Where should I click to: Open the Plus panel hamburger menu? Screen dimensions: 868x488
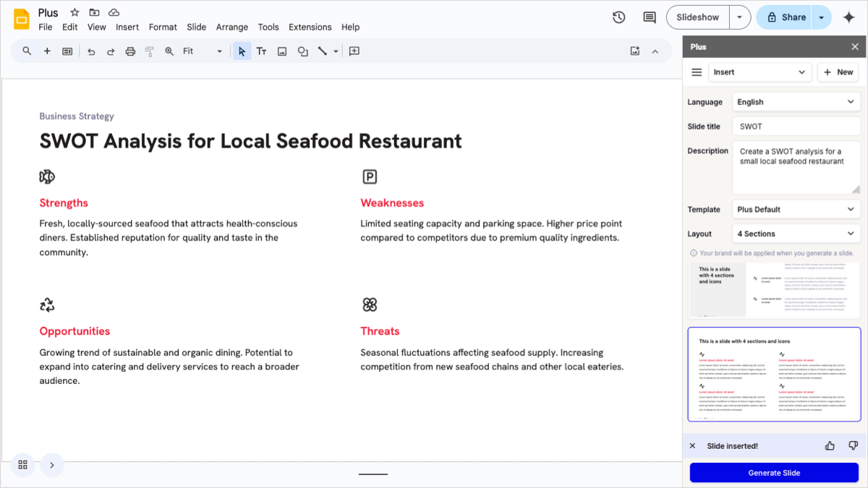pyautogui.click(x=697, y=72)
